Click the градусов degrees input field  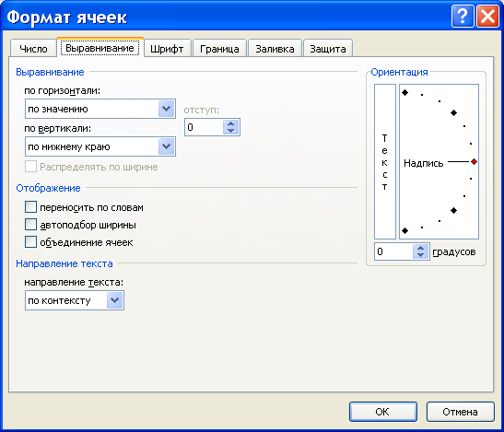(393, 251)
